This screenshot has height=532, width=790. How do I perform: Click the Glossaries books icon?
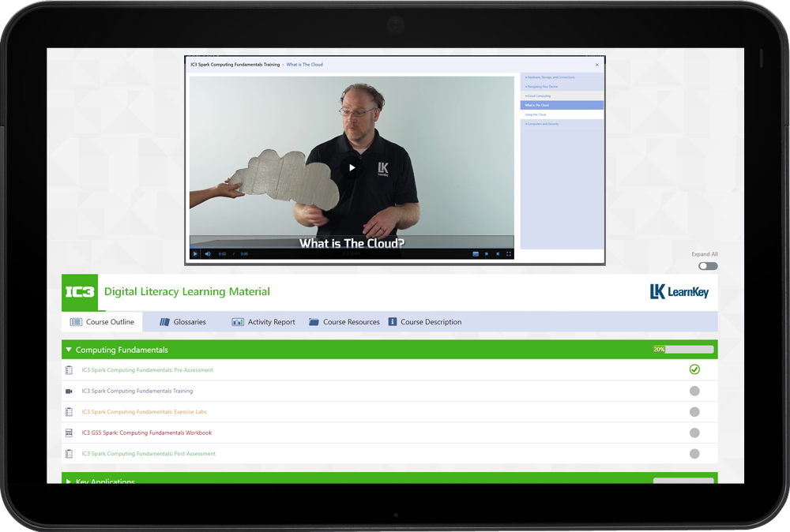coord(165,321)
